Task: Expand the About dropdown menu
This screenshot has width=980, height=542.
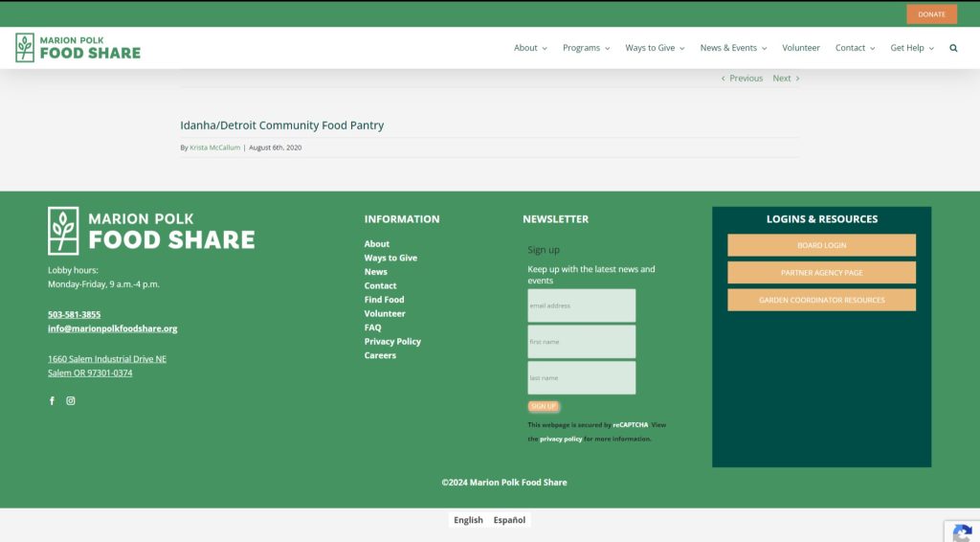Action: pyautogui.click(x=530, y=48)
